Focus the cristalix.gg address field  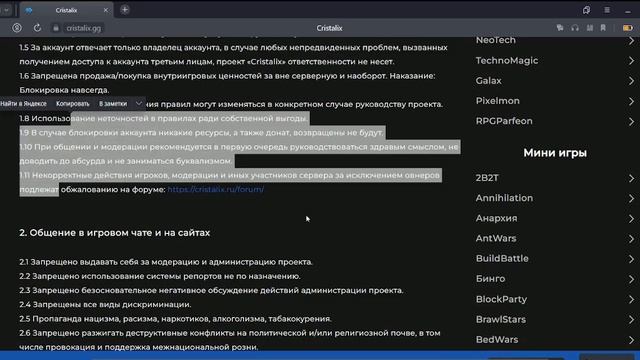click(84, 28)
